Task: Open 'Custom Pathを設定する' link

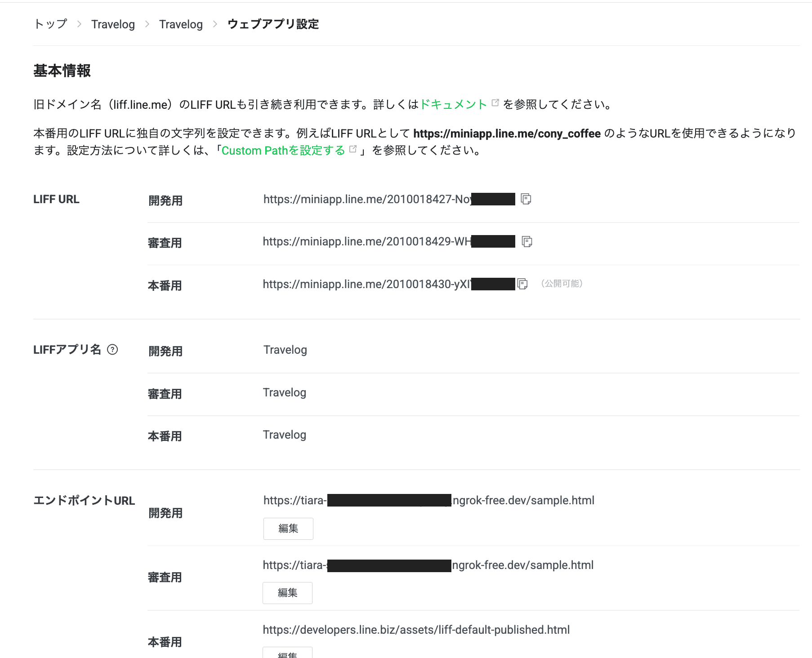Action: (x=283, y=150)
